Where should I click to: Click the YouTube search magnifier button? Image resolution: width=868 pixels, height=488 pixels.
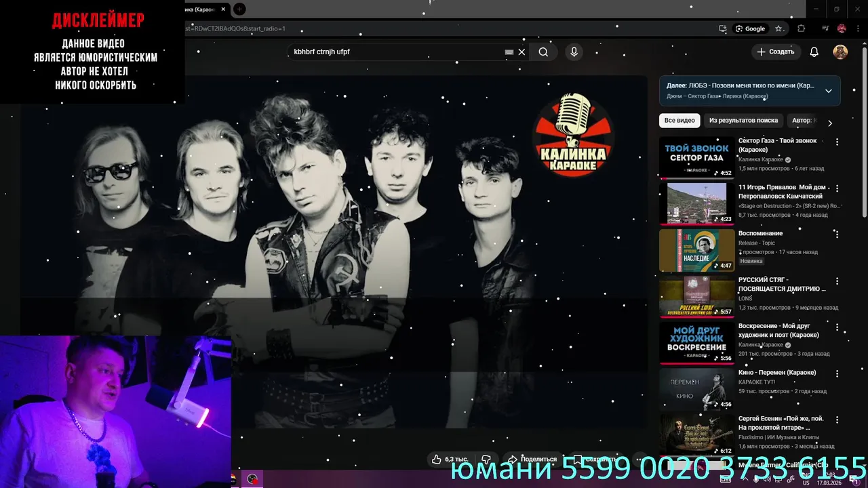pyautogui.click(x=543, y=52)
